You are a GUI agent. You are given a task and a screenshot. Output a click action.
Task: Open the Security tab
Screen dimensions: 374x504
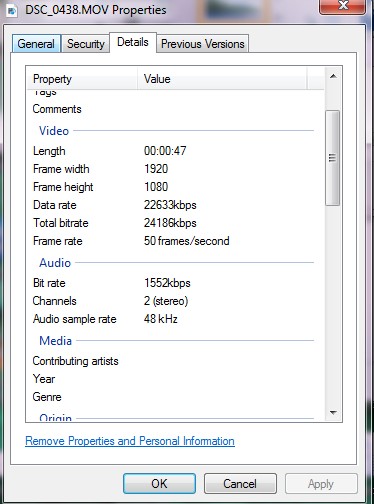click(86, 44)
